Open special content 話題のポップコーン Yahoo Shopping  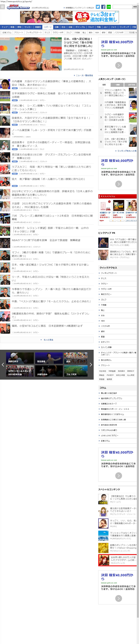[x=123, y=547]
